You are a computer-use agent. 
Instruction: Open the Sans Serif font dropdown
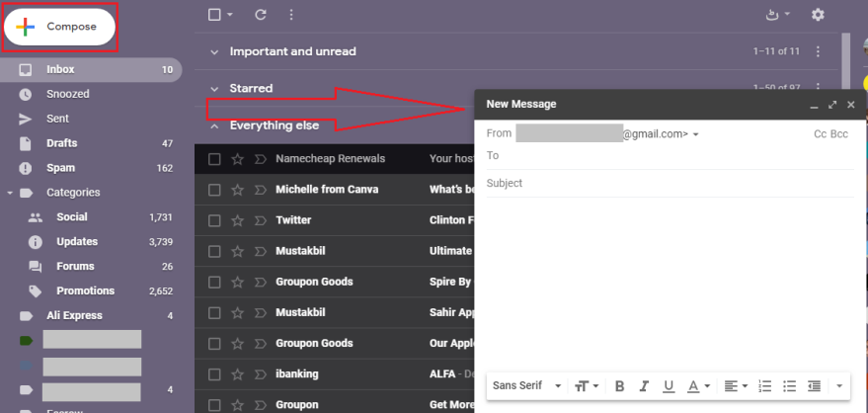527,386
